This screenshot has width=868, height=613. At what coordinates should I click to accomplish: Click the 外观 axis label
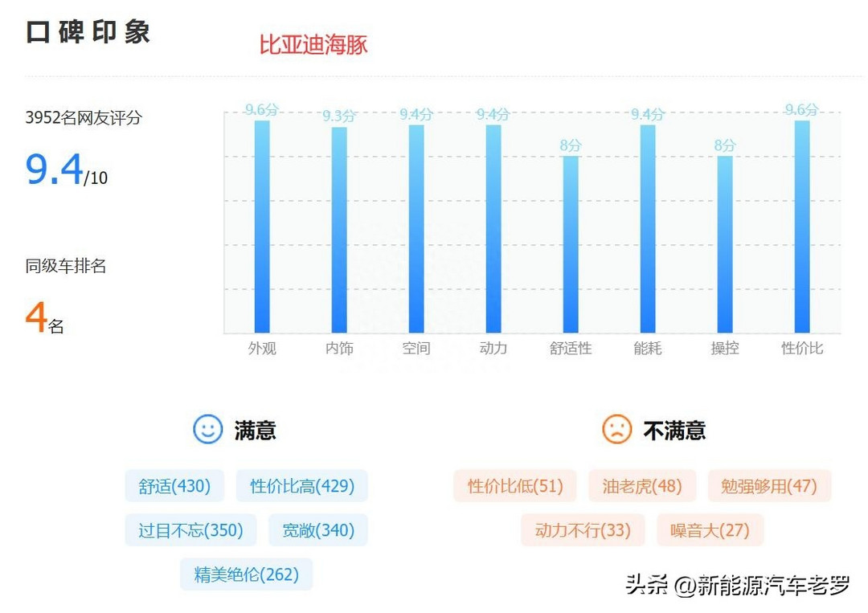[262, 348]
